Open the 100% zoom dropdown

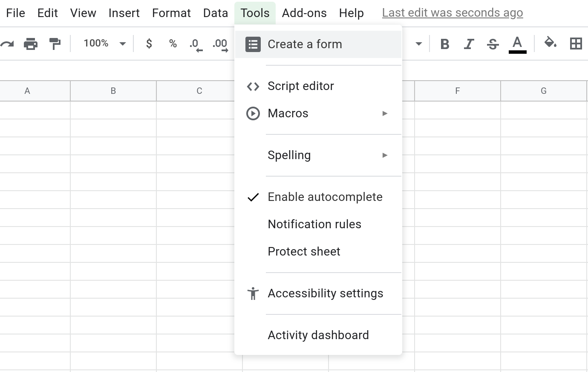coord(104,44)
